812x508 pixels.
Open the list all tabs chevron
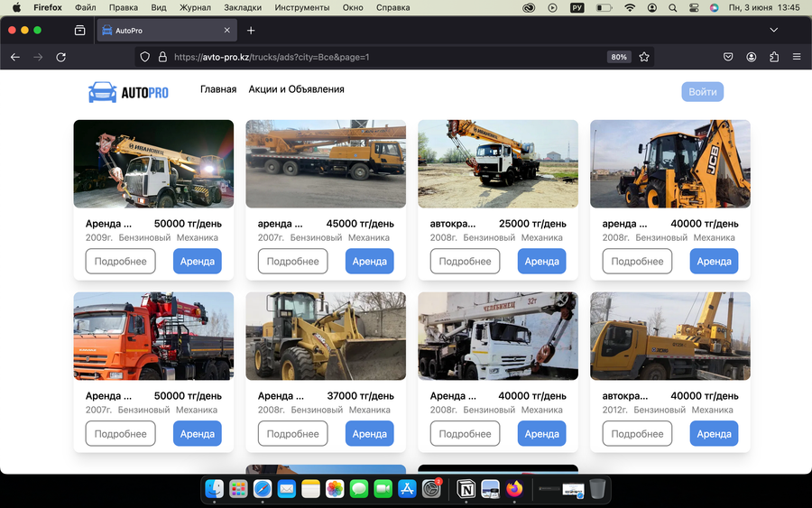coord(774,30)
